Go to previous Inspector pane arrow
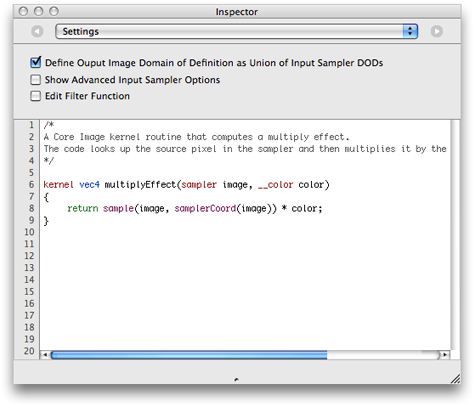This screenshot has height=406, width=475. click(37, 31)
